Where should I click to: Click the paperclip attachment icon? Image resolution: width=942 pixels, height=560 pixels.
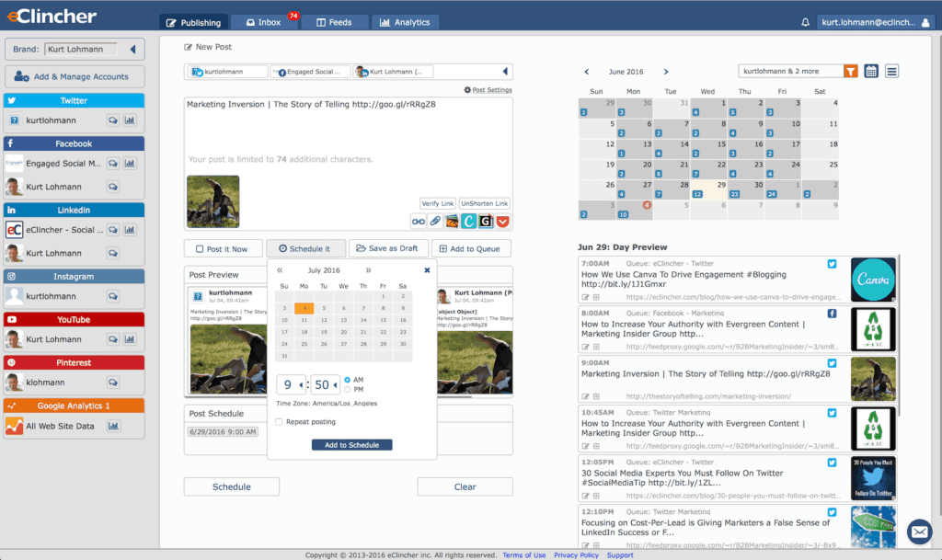(x=435, y=222)
